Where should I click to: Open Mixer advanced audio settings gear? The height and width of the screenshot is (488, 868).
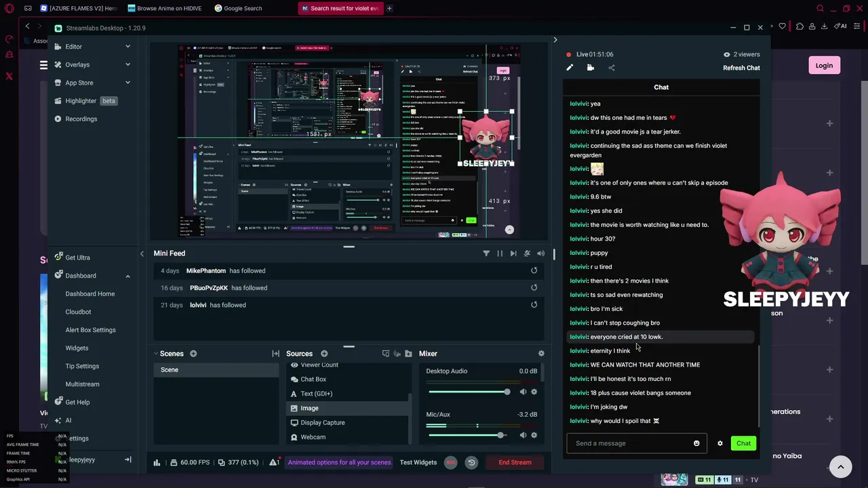(541, 354)
